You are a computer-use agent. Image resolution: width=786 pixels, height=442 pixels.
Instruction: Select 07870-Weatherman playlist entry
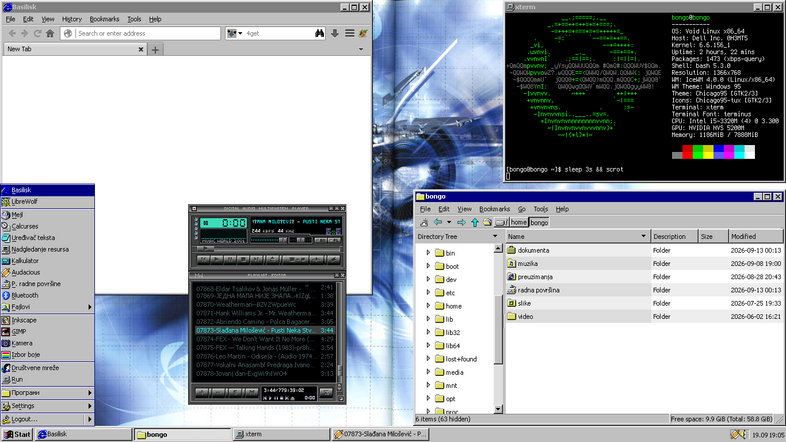click(264, 304)
